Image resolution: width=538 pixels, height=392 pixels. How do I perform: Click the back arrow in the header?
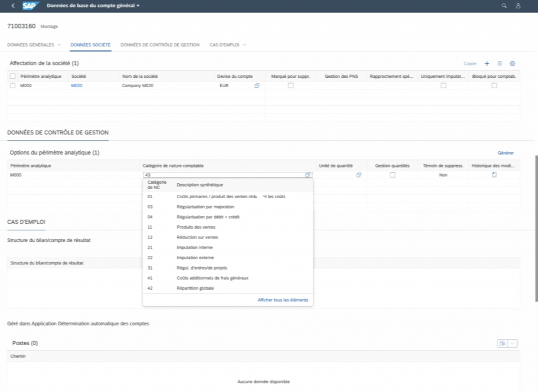(13, 6)
